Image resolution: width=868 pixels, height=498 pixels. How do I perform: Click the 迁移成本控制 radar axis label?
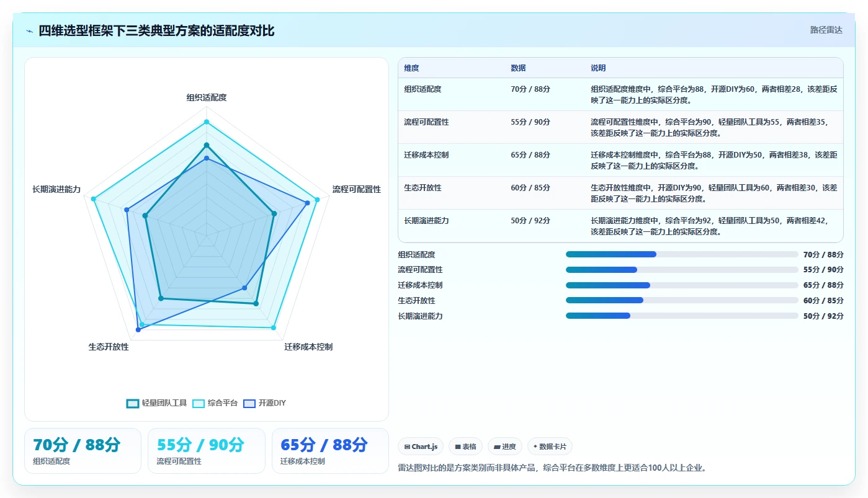[x=308, y=347]
